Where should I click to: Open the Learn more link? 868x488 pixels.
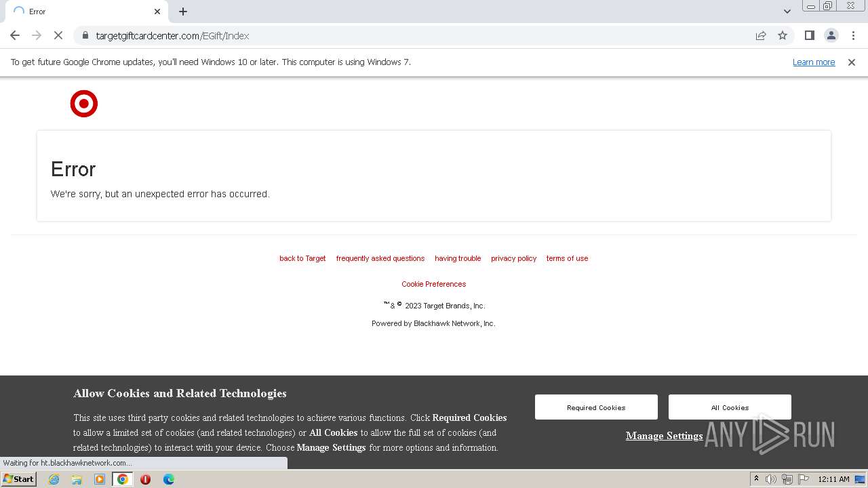pos(814,62)
